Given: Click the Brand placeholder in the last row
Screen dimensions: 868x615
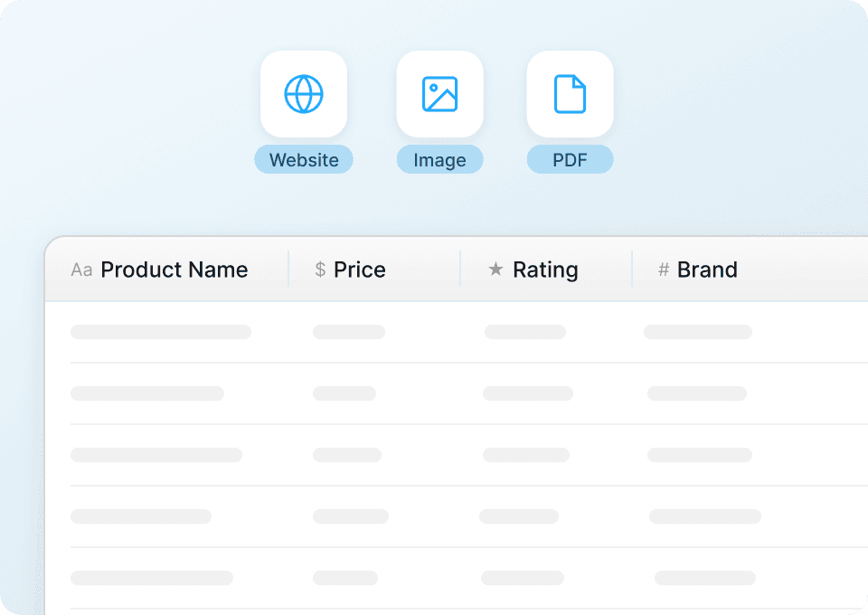Looking at the screenshot, I should 704,578.
